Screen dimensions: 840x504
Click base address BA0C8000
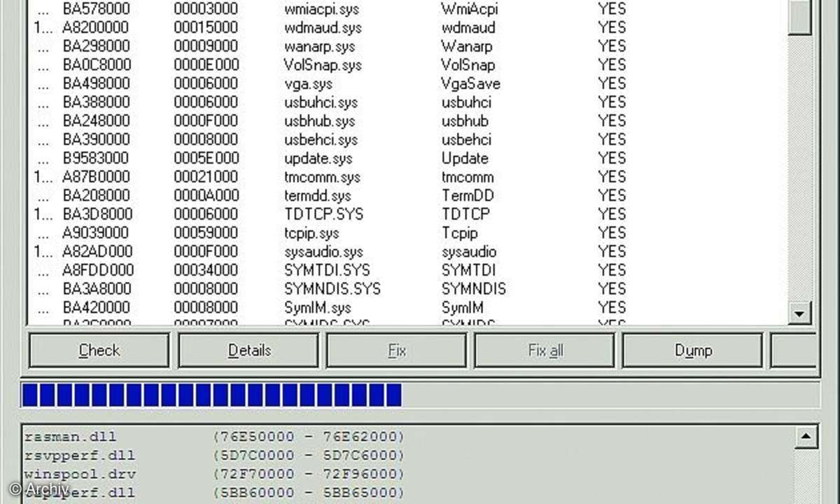[97, 65]
